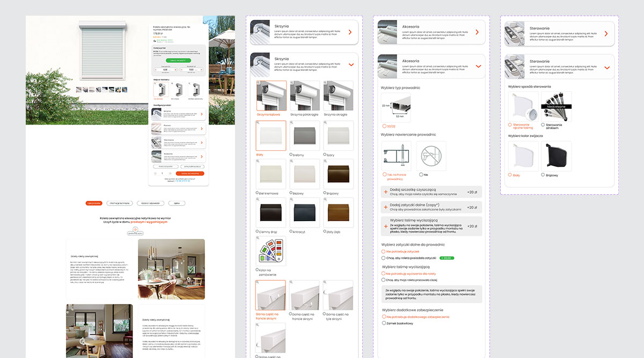Choose the Skrzynia okrągła box shape image

click(338, 96)
